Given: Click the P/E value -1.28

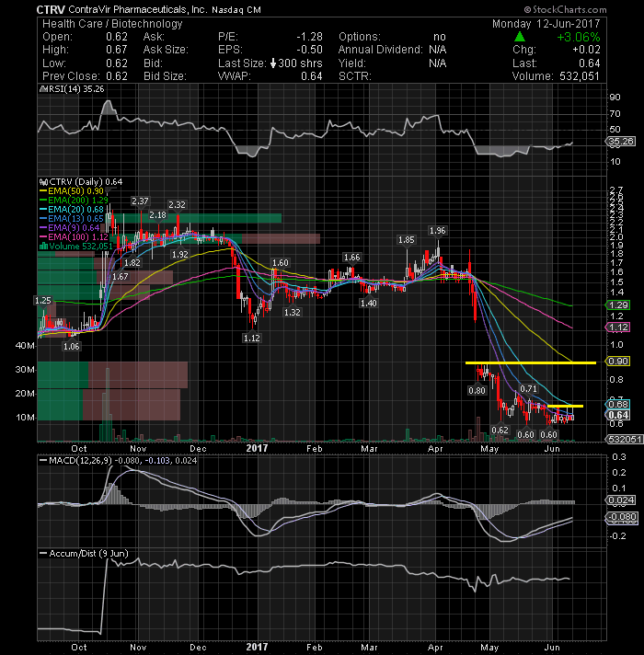Looking at the screenshot, I should tap(309, 37).
